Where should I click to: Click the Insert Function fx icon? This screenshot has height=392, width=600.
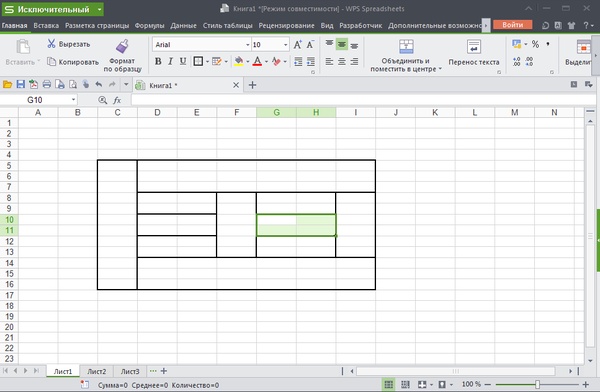point(117,100)
